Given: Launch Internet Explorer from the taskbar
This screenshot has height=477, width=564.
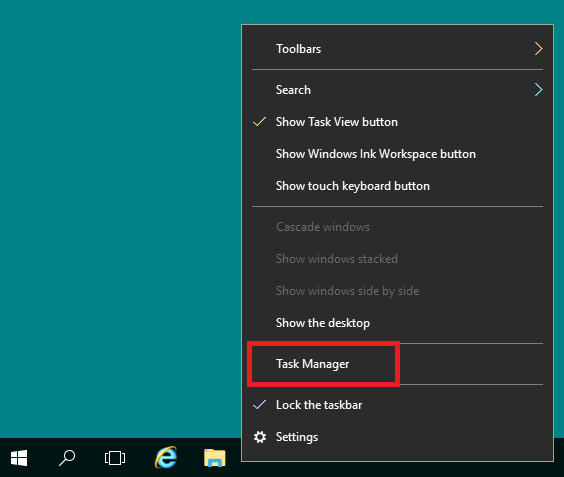Looking at the screenshot, I should point(166,458).
